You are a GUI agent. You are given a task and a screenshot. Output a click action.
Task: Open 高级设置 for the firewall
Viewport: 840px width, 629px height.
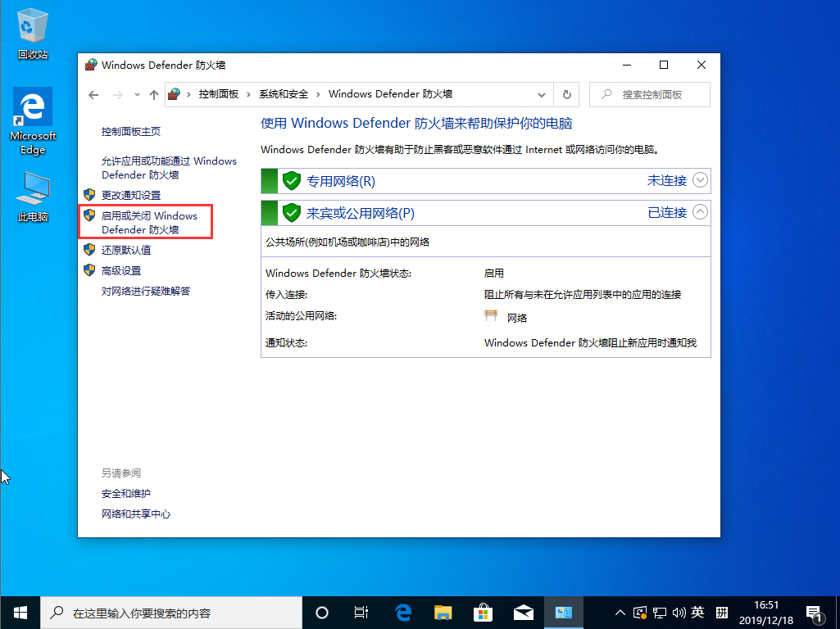coord(123,269)
